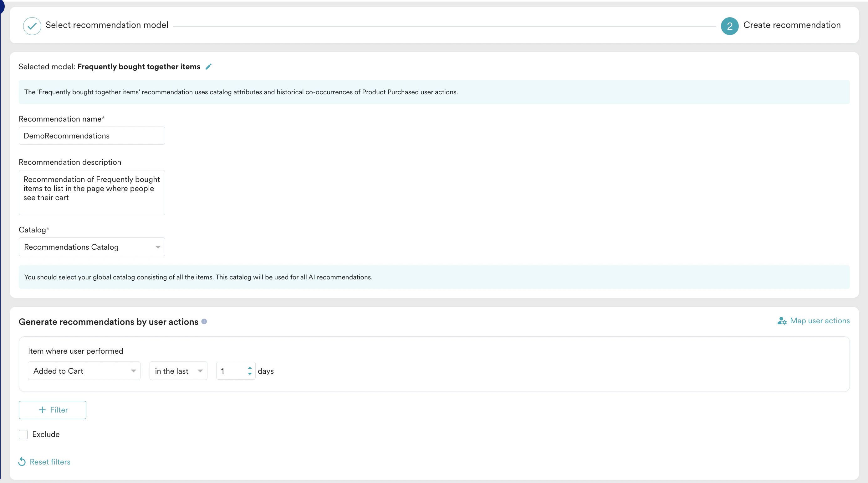This screenshot has height=483, width=868.
Task: Click the Reset filters circular arrow icon
Action: coord(22,462)
